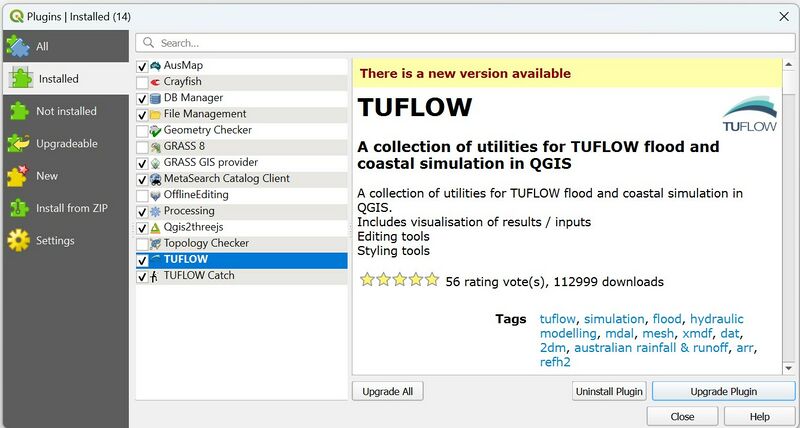Disable the AusMap plugin checkbox
This screenshot has height=428, width=800.
[142, 66]
